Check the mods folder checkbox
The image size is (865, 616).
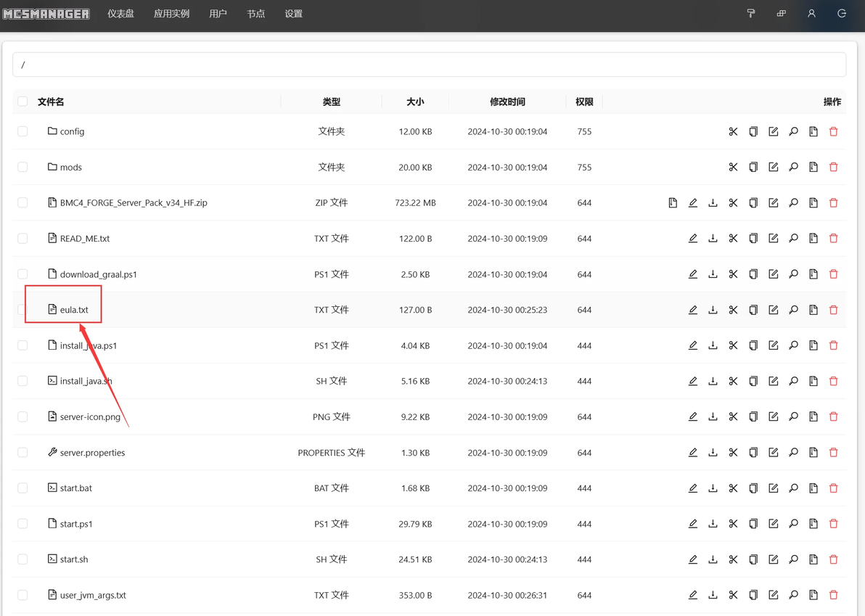point(22,167)
